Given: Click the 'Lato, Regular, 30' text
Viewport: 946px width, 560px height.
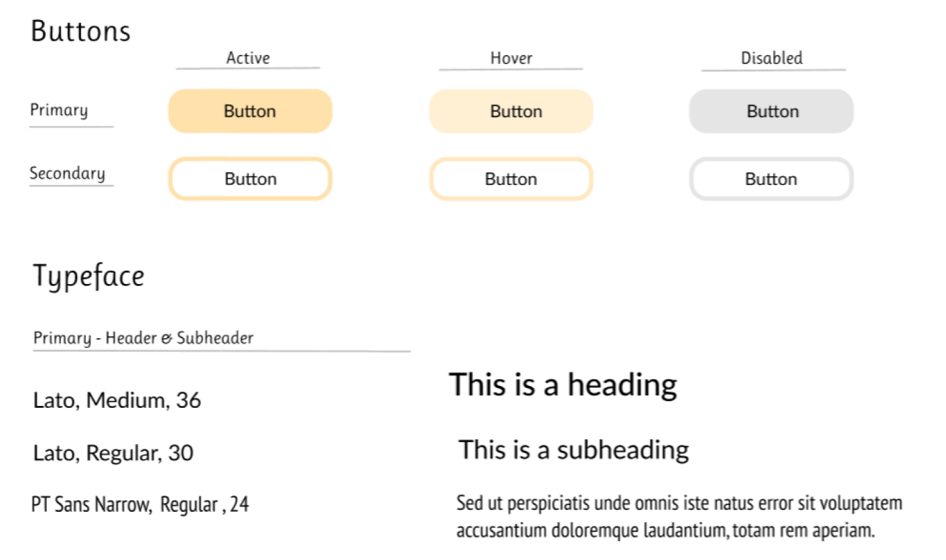Looking at the screenshot, I should coord(113,453).
